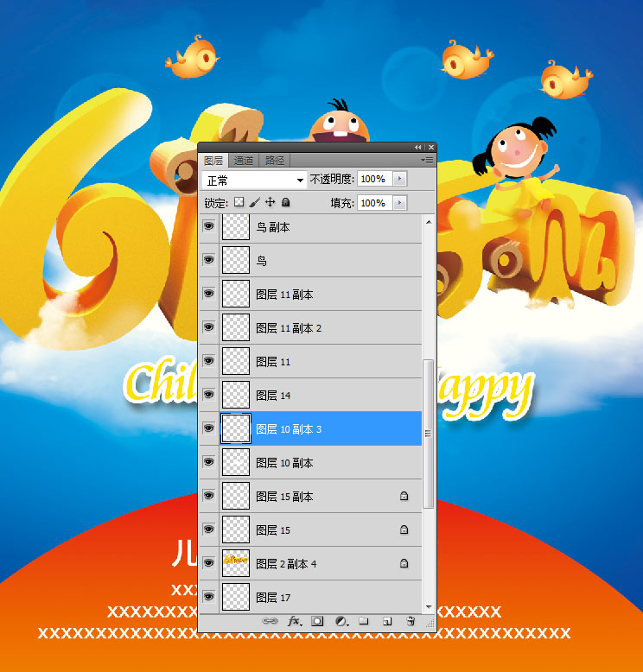This screenshot has width=643, height=672.
Task: Click the layer list scroll up arrow
Action: [x=429, y=223]
